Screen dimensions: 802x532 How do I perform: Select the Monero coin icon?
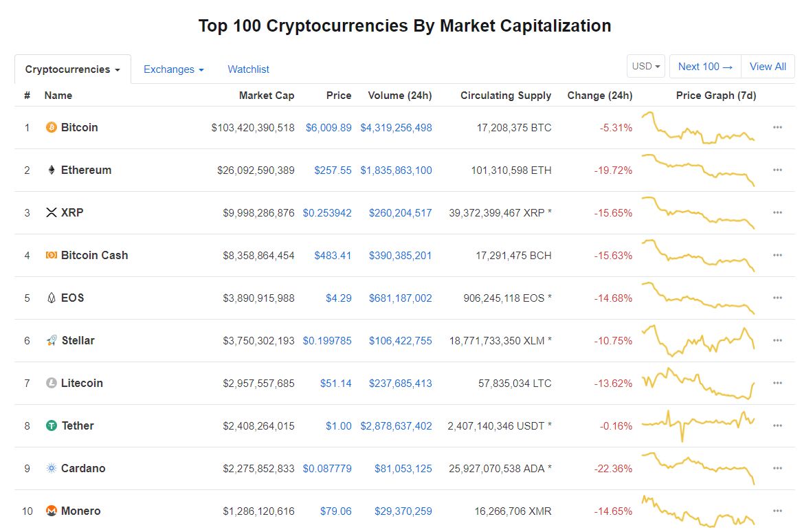coord(52,511)
